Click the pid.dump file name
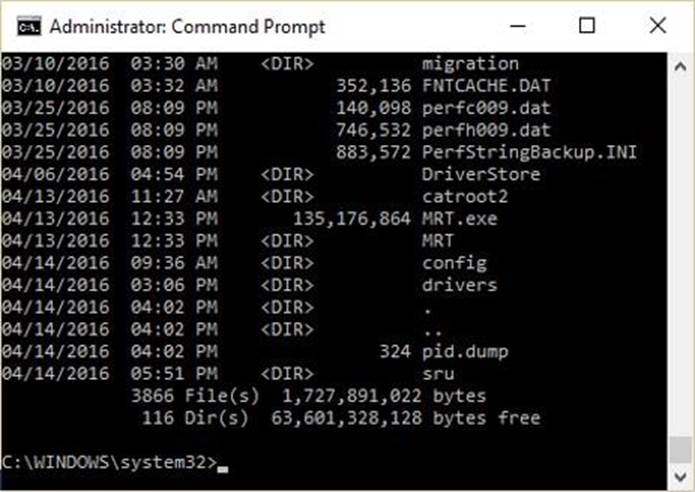Image resolution: width=695 pixels, height=492 pixels. click(x=464, y=351)
